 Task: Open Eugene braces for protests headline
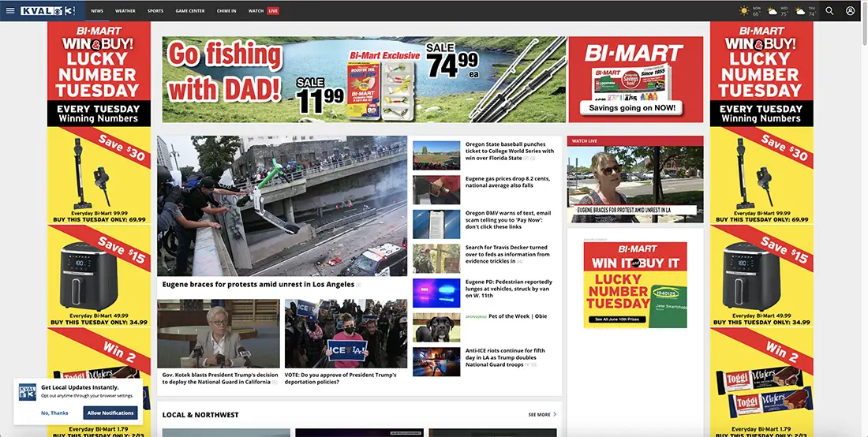tap(258, 284)
